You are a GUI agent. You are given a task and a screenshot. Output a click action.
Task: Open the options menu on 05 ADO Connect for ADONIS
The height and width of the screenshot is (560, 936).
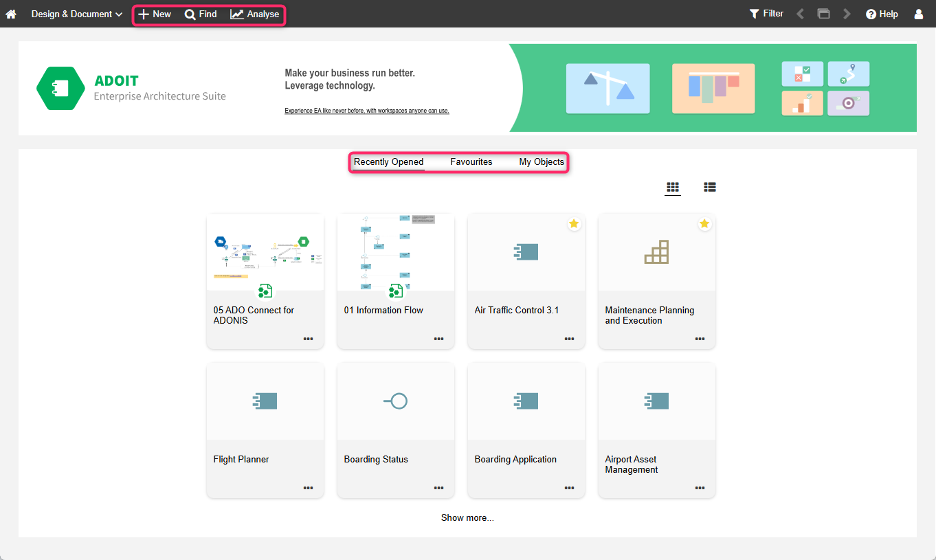[x=308, y=338]
